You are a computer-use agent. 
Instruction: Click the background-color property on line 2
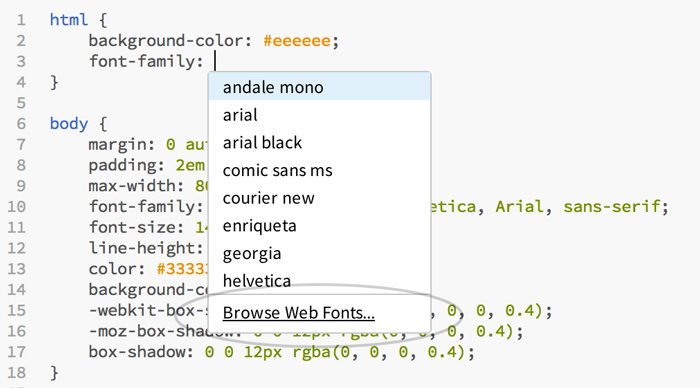(x=166, y=41)
